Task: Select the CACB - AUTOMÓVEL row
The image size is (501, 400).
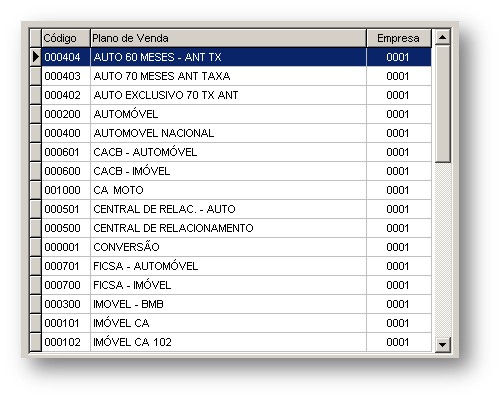Action: pos(236,152)
